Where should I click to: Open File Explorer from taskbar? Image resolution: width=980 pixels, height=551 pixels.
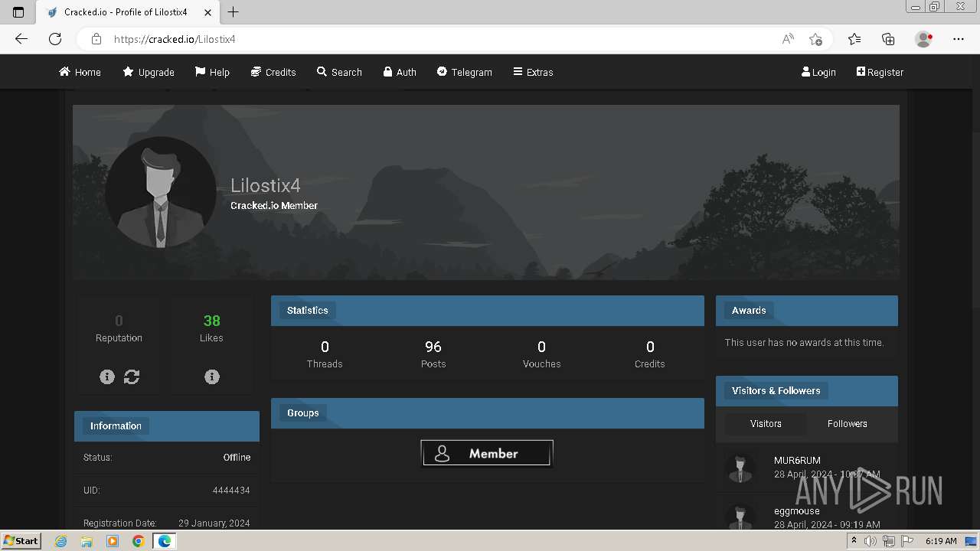coord(87,541)
